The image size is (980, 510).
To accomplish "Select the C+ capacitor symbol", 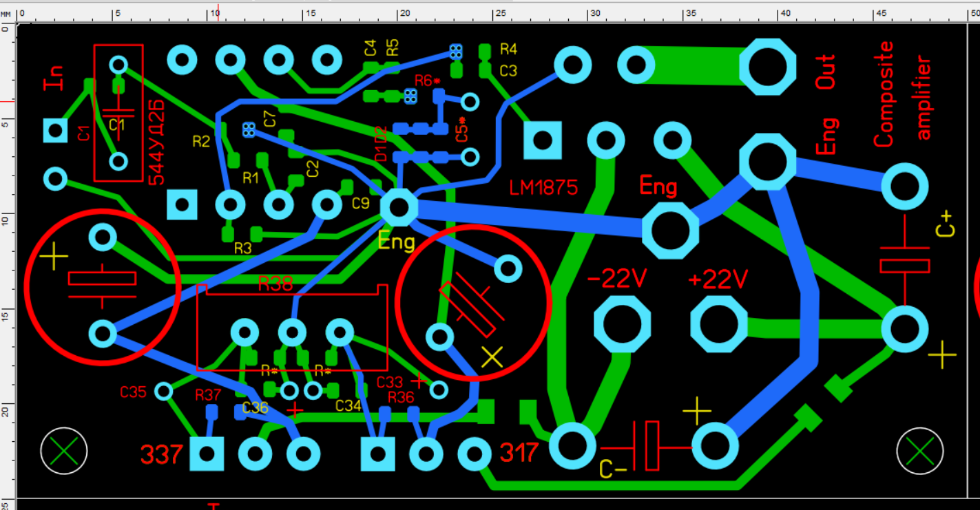I will (x=904, y=265).
